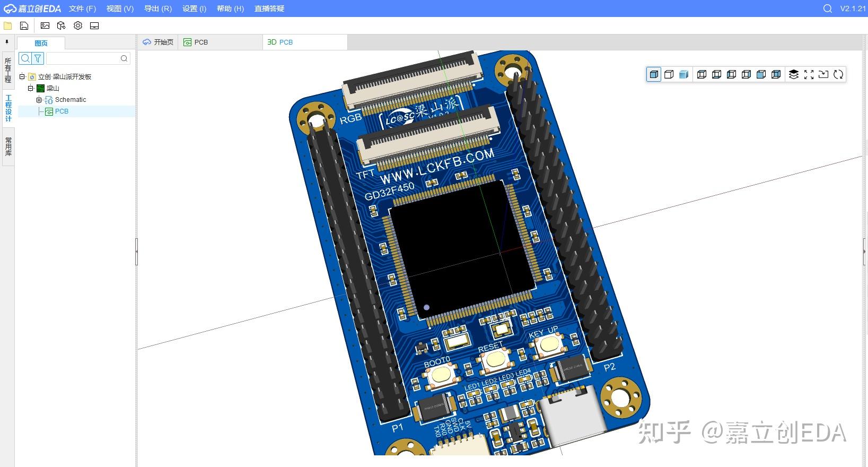Click the top-right search magnifier icon
The image size is (868, 467).
pos(827,8)
